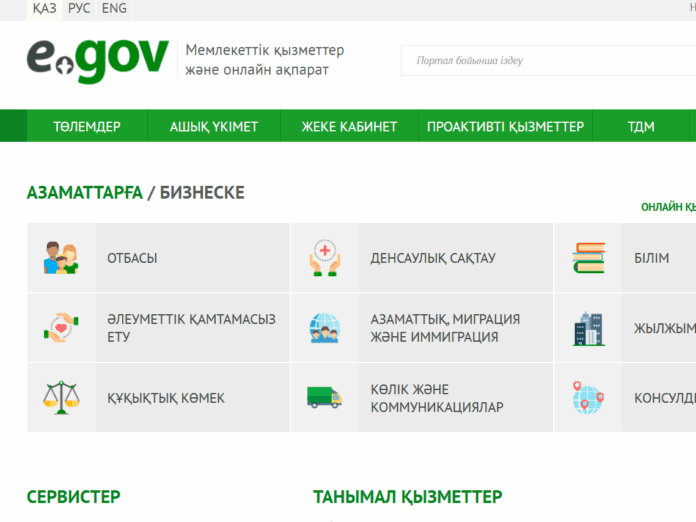Viewport: 696px width, 522px height.
Task: Click the stacked books Білім icon
Action: (x=588, y=258)
